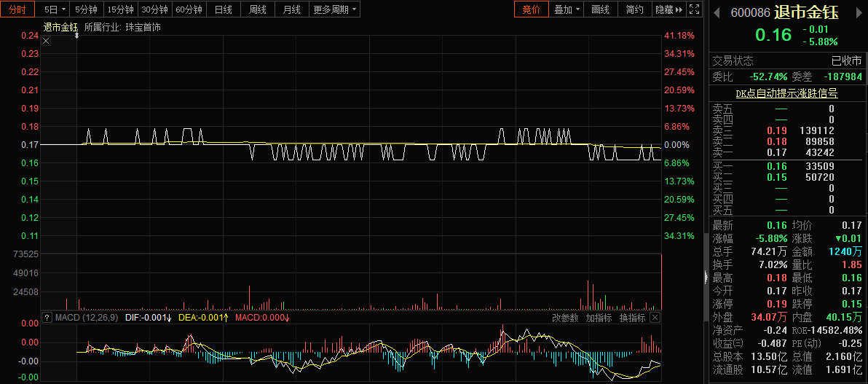Click the 0.24 price axis label
Screen dimensions: 868x384
(x=30, y=36)
